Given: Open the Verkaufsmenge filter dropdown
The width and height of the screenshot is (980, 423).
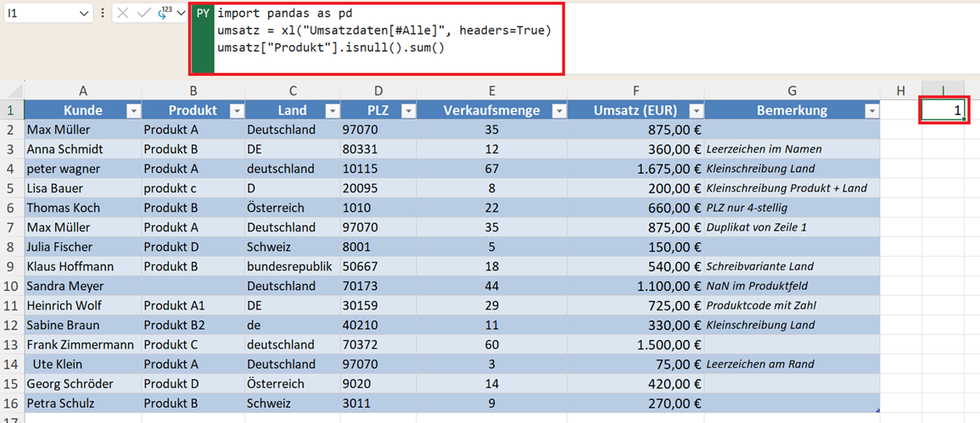Looking at the screenshot, I should pyautogui.click(x=558, y=111).
